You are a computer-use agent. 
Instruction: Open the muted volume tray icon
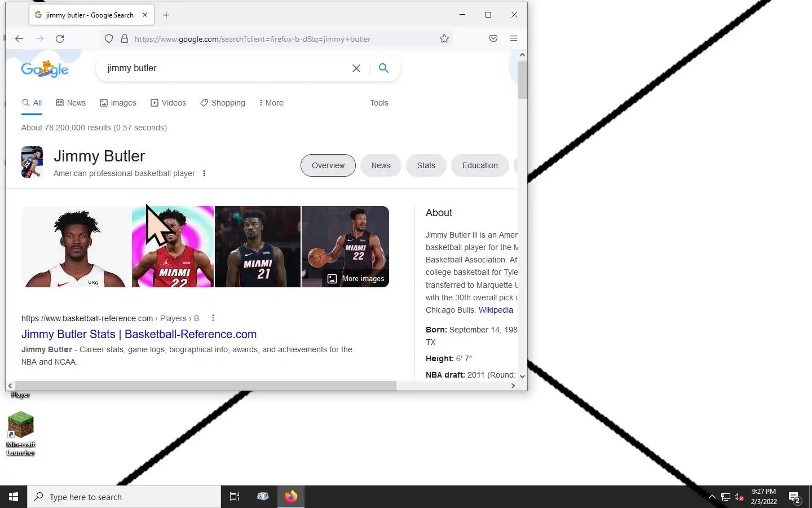[739, 497]
